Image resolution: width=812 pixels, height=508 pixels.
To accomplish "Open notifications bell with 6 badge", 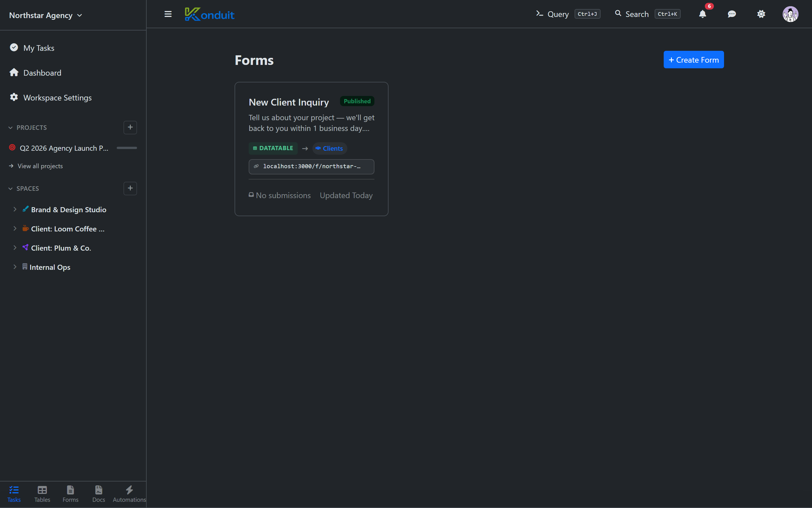I will [703, 14].
